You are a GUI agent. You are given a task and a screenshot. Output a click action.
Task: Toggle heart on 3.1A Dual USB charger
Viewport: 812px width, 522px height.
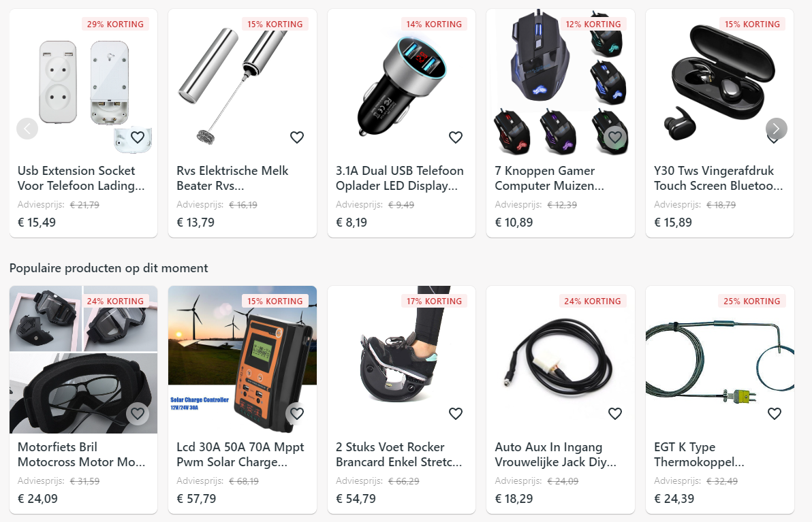pyautogui.click(x=456, y=137)
